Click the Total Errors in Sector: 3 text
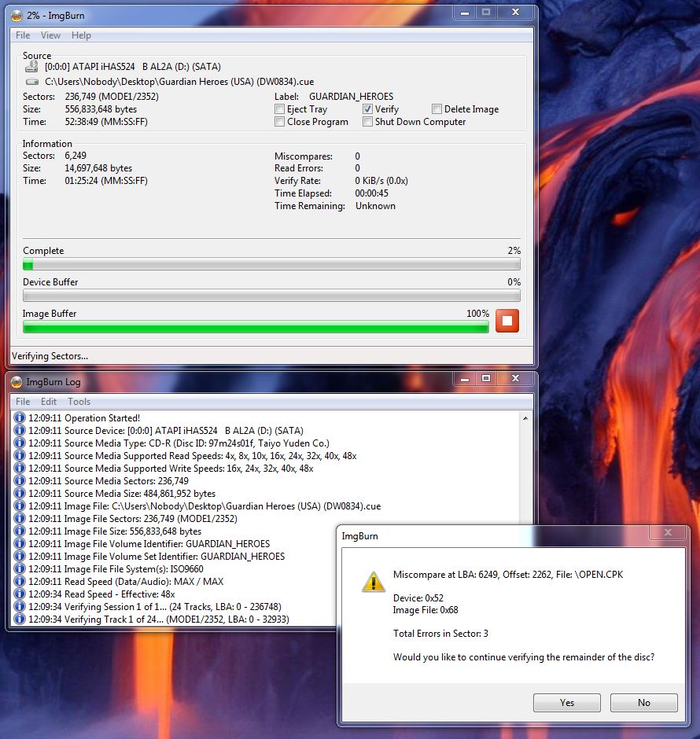 (440, 634)
